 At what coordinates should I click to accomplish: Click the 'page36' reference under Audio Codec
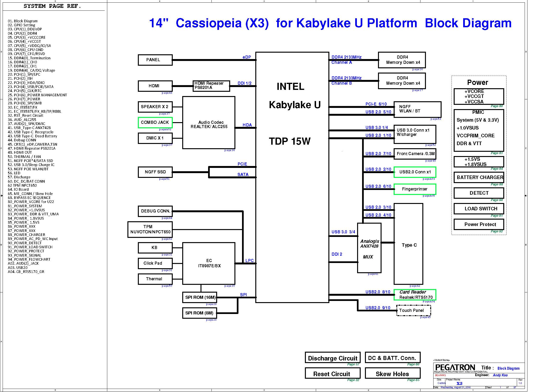coord(229,150)
